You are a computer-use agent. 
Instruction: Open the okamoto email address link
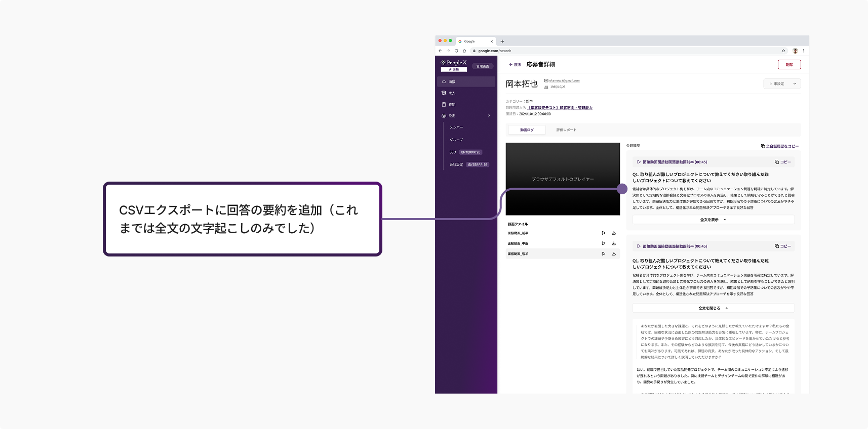(x=565, y=80)
